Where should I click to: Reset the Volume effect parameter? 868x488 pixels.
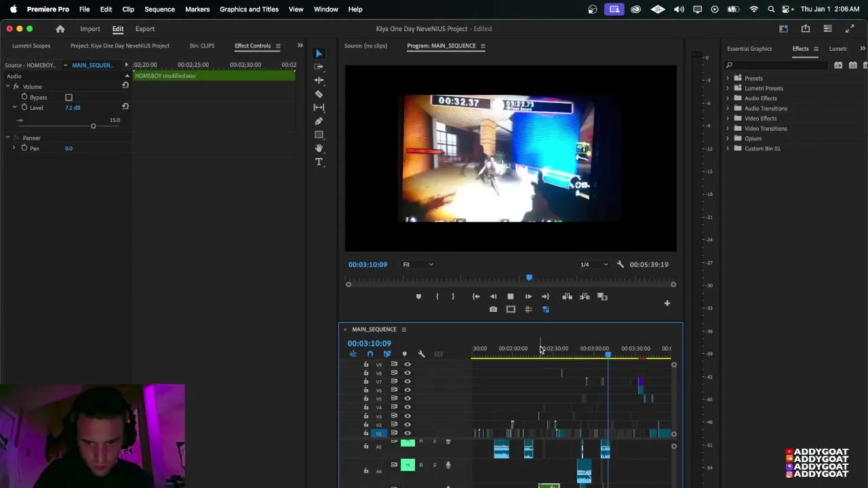pyautogui.click(x=125, y=85)
